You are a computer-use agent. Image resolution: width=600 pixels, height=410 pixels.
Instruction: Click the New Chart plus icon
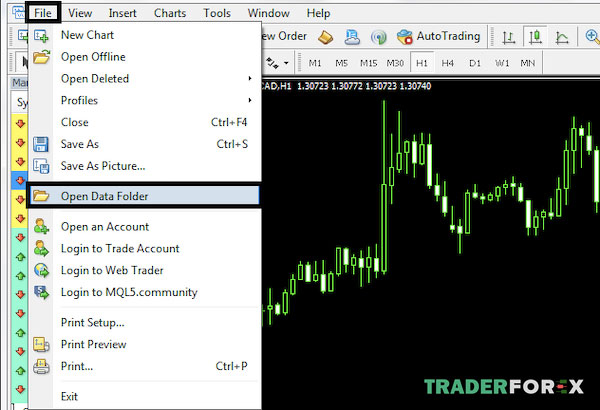[x=41, y=36]
